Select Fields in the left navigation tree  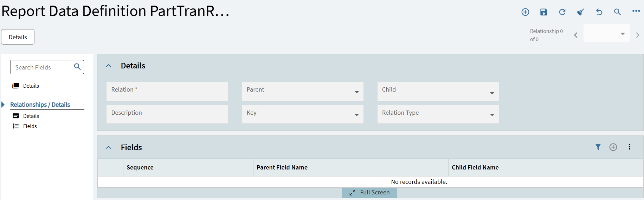[x=30, y=126]
